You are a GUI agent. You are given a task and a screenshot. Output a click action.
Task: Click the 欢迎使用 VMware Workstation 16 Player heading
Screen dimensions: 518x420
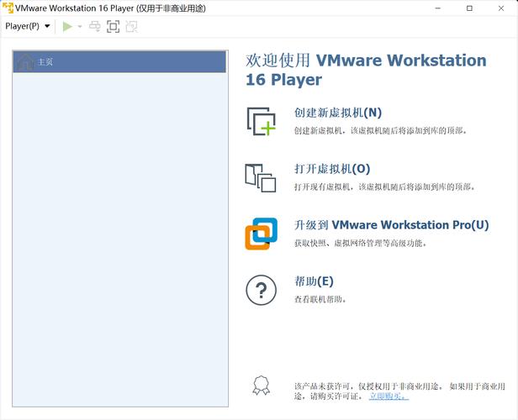click(366, 70)
